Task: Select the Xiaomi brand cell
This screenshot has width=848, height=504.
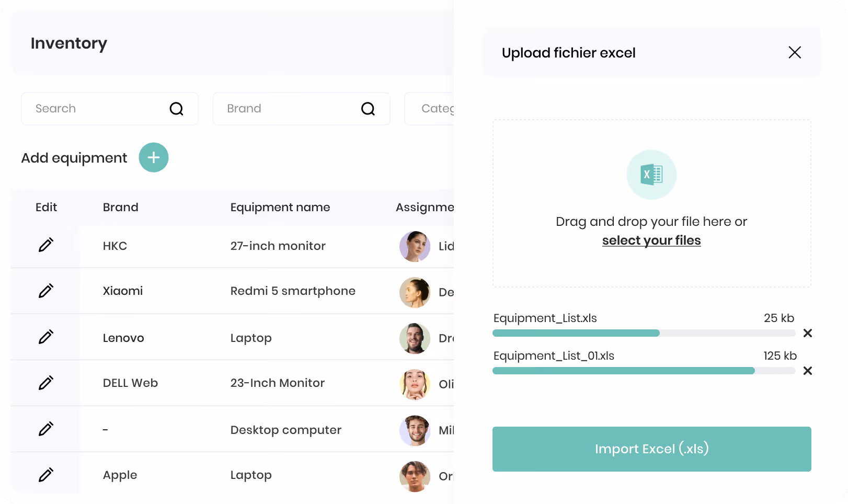Action: [123, 291]
